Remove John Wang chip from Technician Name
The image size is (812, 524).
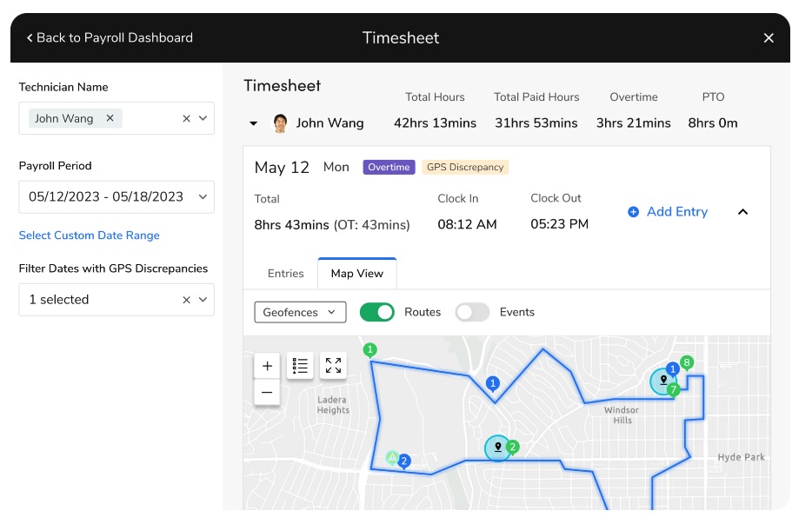(110, 118)
